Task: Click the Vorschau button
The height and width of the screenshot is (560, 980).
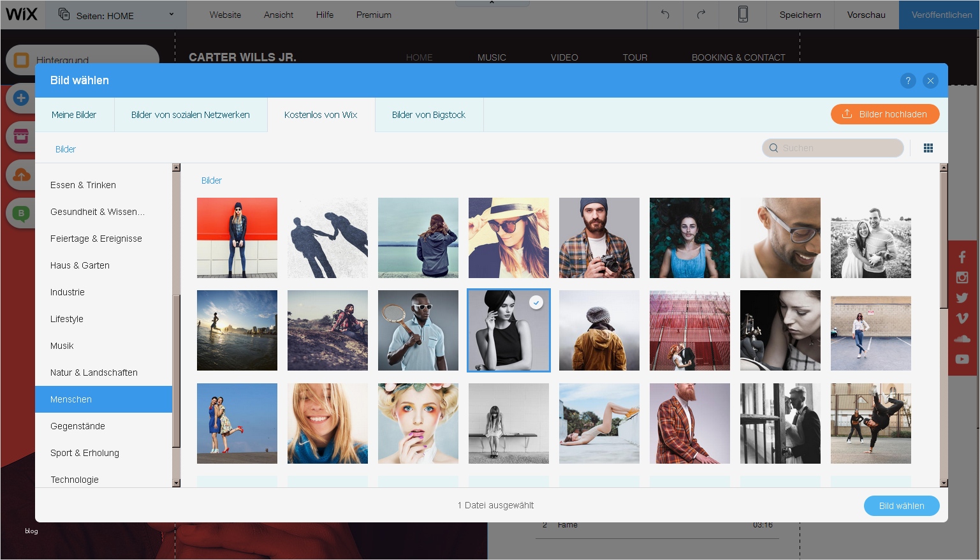Action: [866, 15]
